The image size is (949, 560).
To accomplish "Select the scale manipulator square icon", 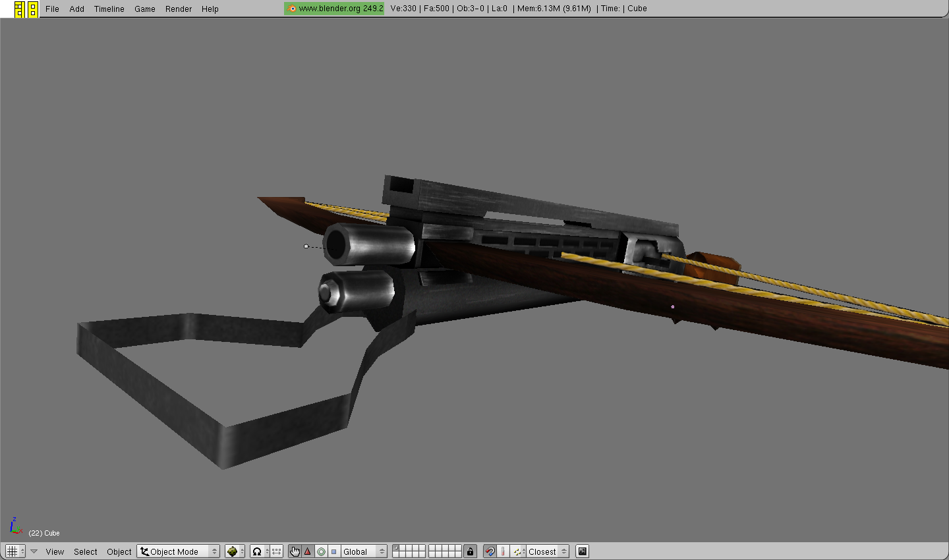I will (334, 551).
